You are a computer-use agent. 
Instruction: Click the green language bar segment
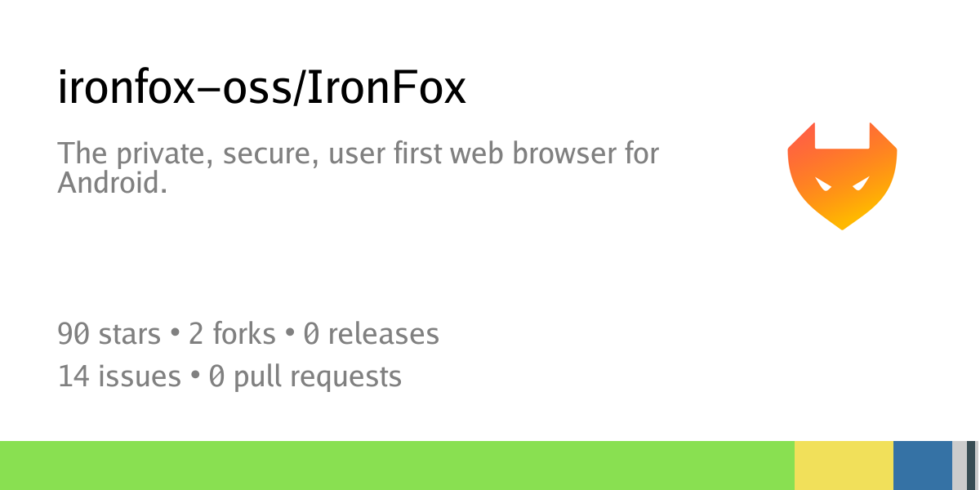[x=397, y=465]
